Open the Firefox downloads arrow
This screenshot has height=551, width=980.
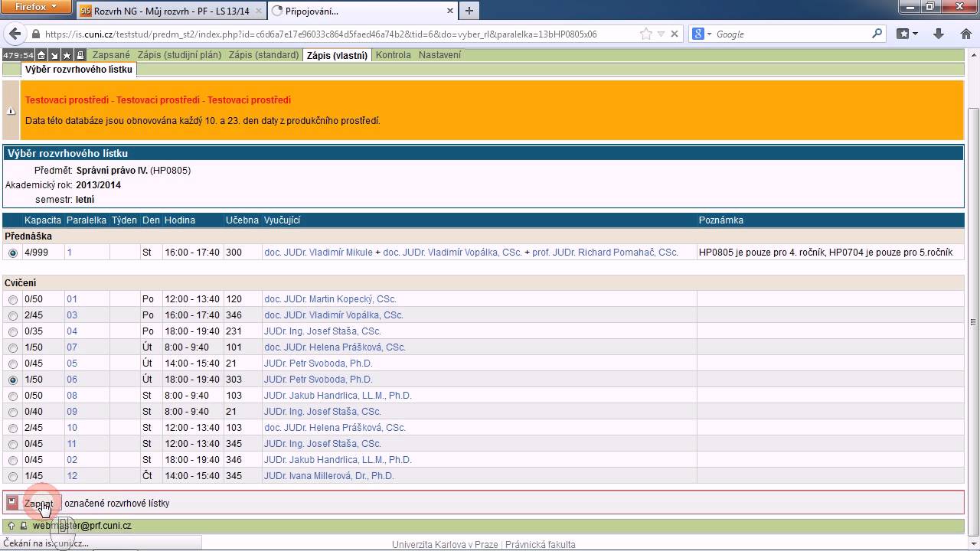pyautogui.click(x=939, y=34)
